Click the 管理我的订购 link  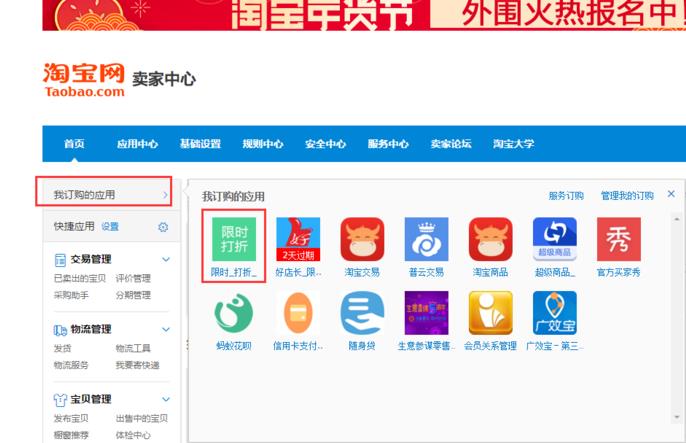(x=627, y=196)
